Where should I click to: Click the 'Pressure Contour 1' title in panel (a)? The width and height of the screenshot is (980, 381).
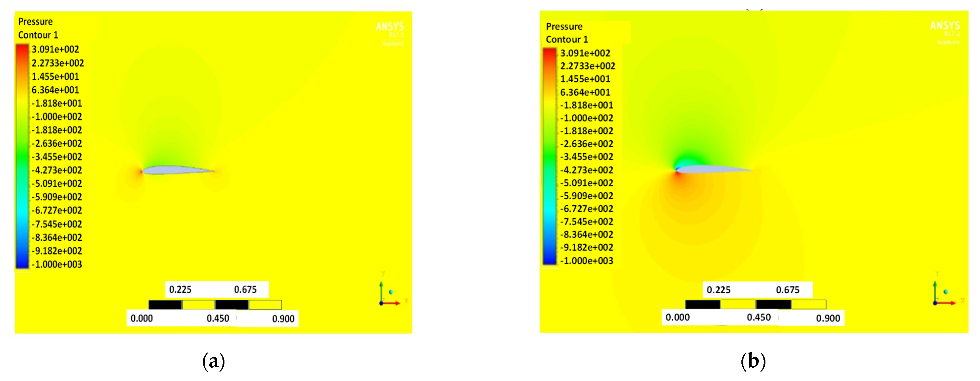(x=38, y=28)
